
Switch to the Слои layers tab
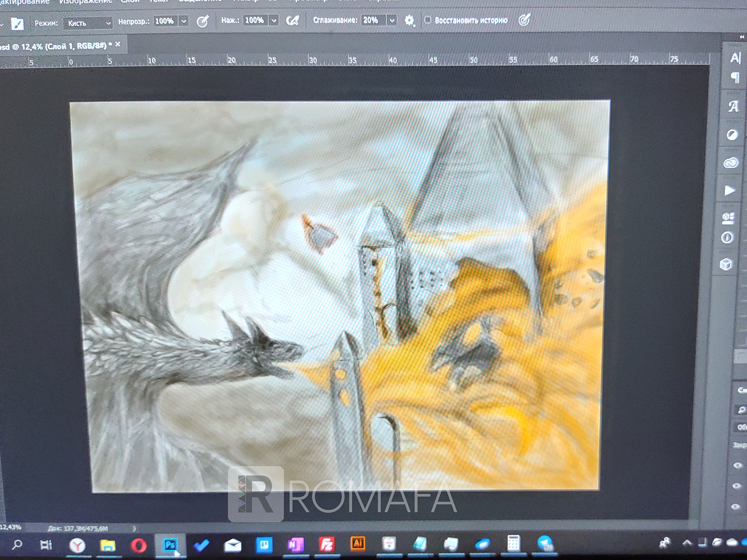click(x=742, y=390)
